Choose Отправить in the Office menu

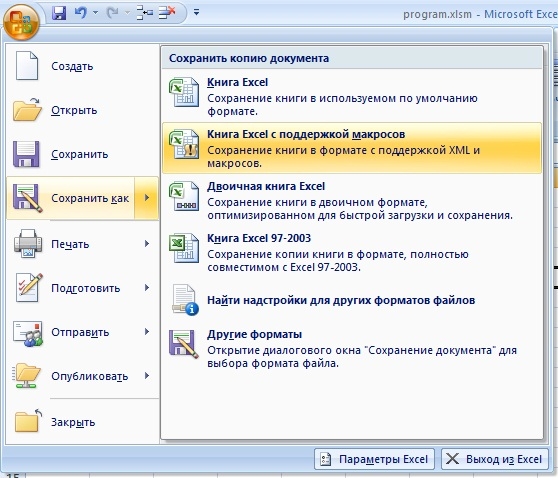point(82,332)
